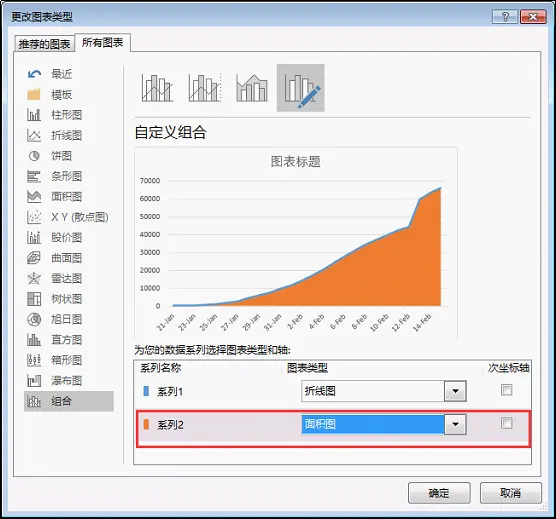Click the 次坐标轴 column header

point(508,368)
